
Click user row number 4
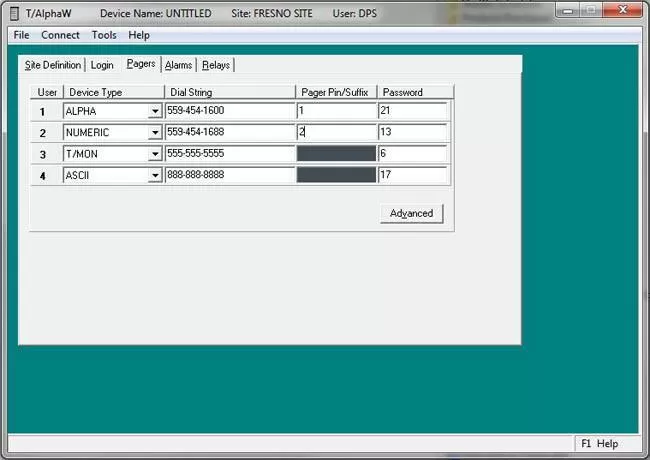43,176
